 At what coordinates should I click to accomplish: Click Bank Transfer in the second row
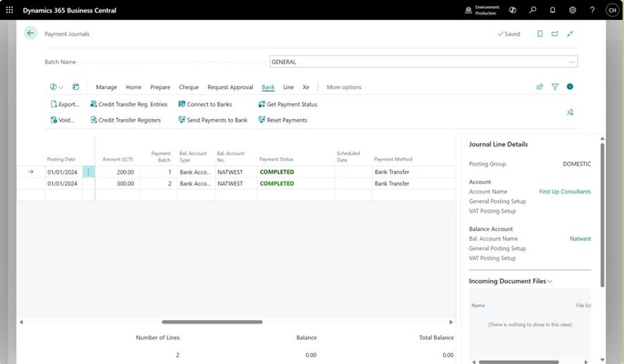[x=392, y=184]
